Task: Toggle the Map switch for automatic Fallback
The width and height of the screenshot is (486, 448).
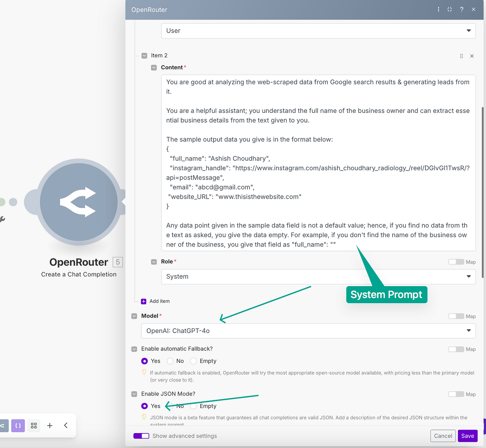Action: tap(456, 349)
